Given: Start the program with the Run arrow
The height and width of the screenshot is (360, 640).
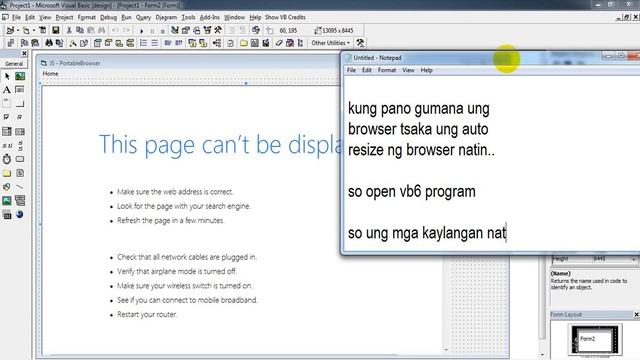Looking at the screenshot, I should point(141,31).
